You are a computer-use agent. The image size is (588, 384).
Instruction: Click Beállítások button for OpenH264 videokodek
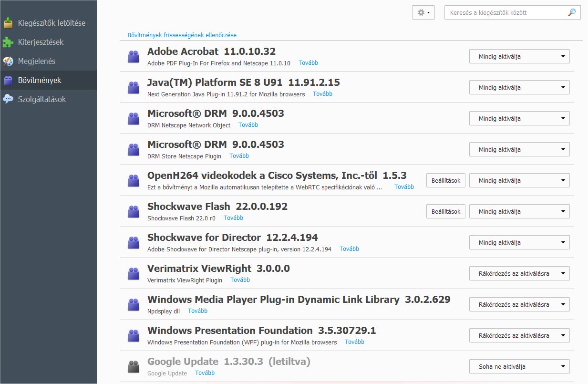tap(445, 180)
